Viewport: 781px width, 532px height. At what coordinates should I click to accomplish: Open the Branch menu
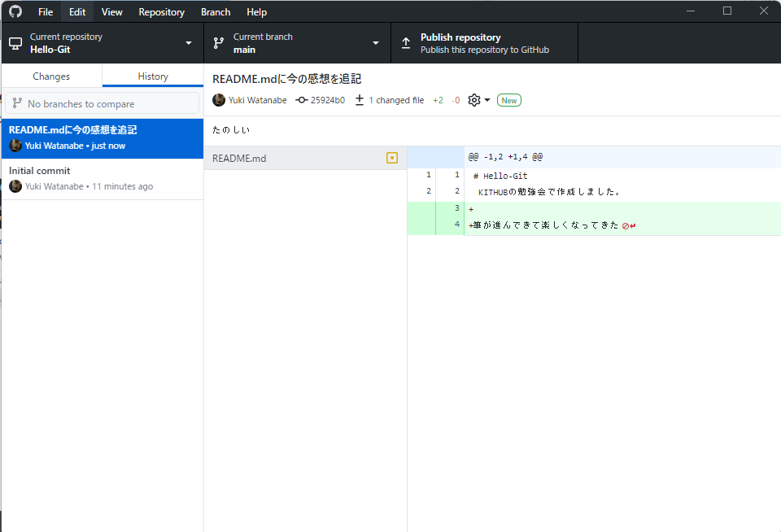215,11
